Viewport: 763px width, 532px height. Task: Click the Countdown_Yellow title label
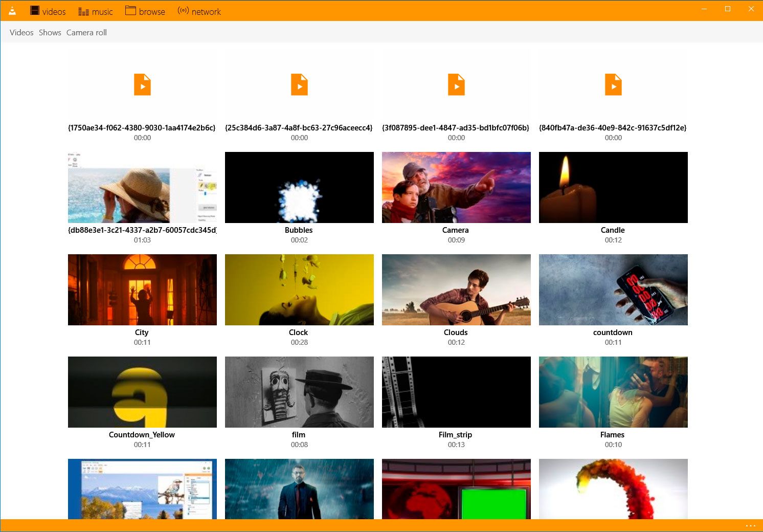click(142, 435)
